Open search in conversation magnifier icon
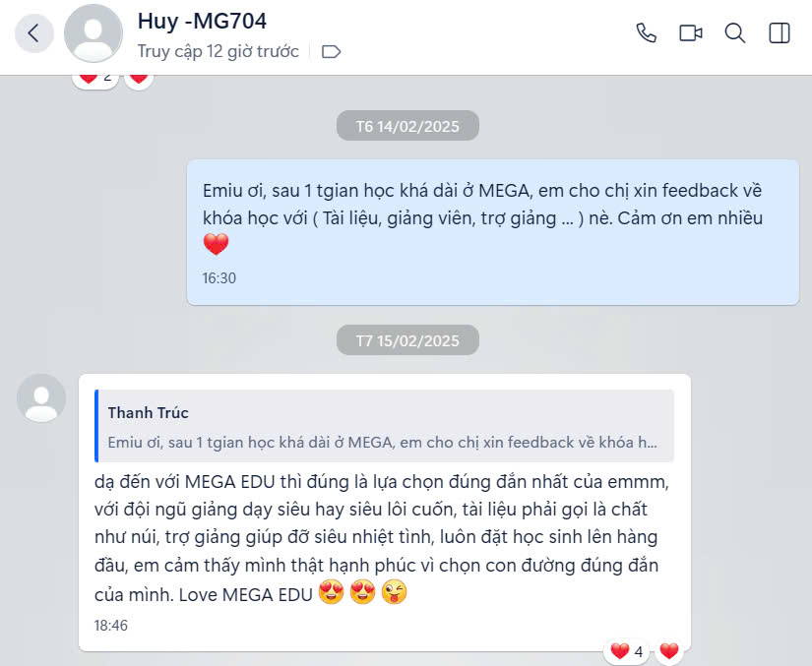Viewport: 812px width, 666px height. pyautogui.click(x=735, y=33)
